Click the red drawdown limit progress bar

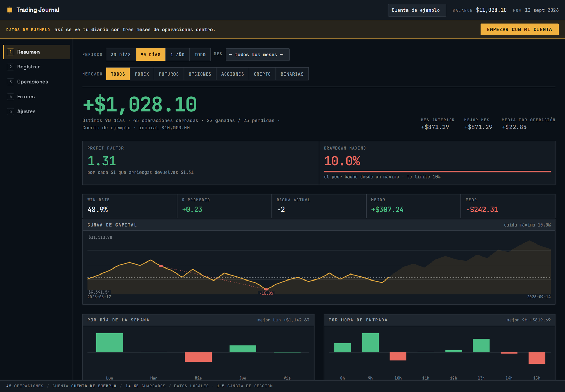click(437, 171)
